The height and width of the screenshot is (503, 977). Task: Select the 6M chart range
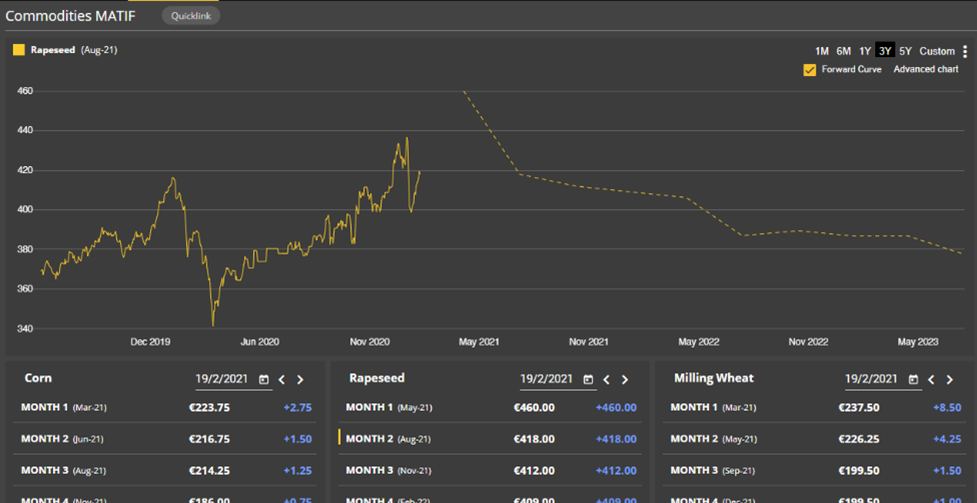point(844,51)
